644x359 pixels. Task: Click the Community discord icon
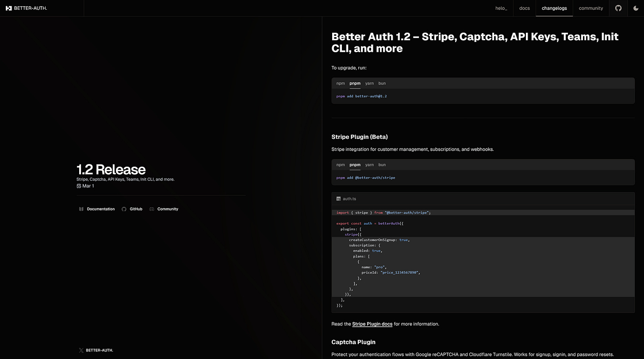pos(152,209)
